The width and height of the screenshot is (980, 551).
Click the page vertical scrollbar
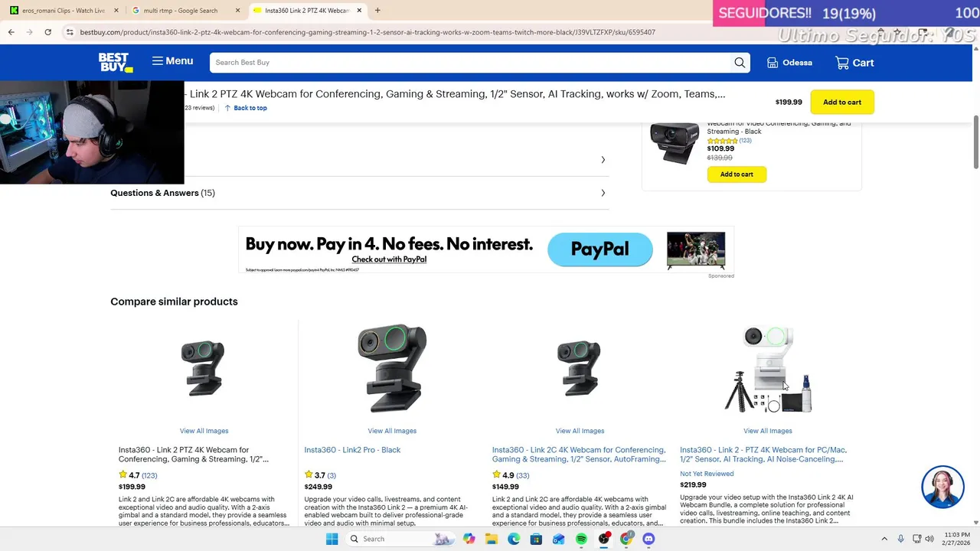[x=976, y=142]
